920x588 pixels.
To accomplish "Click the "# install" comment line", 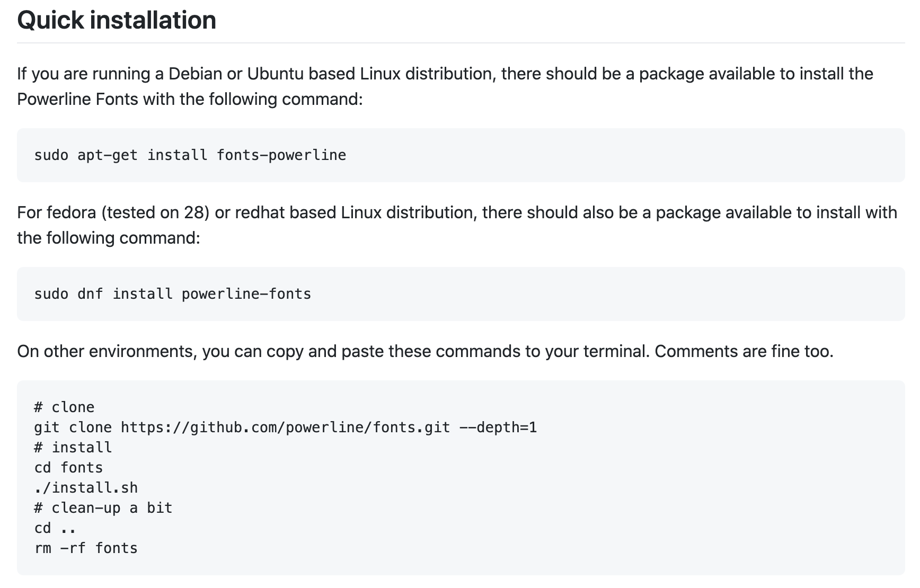I will pos(73,448).
